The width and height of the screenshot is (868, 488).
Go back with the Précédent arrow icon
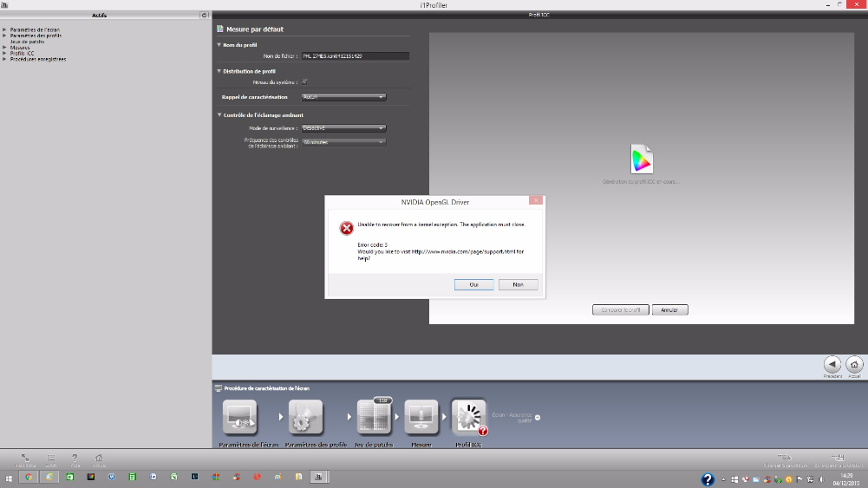tap(832, 364)
